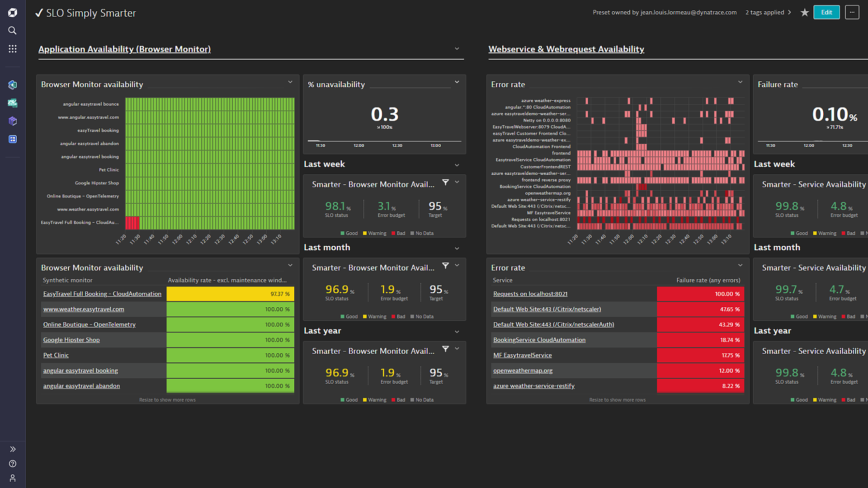This screenshot has height=488, width=868.
Task: Open Webservice & Webrequest Availability heading link
Action: (566, 49)
